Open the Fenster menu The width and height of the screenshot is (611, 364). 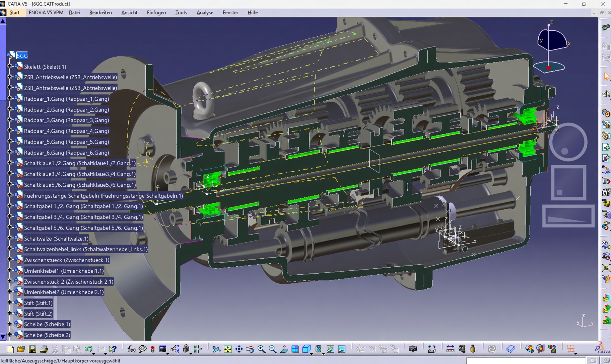(230, 12)
